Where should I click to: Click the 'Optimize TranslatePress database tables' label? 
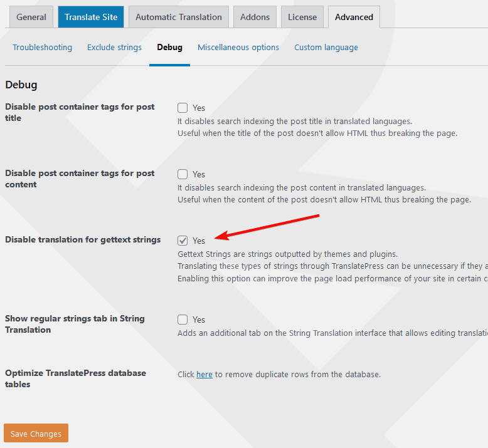pos(75,378)
